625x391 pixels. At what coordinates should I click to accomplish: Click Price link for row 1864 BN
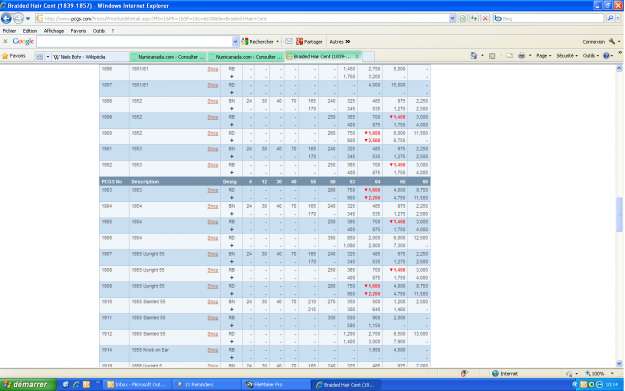tap(213, 206)
